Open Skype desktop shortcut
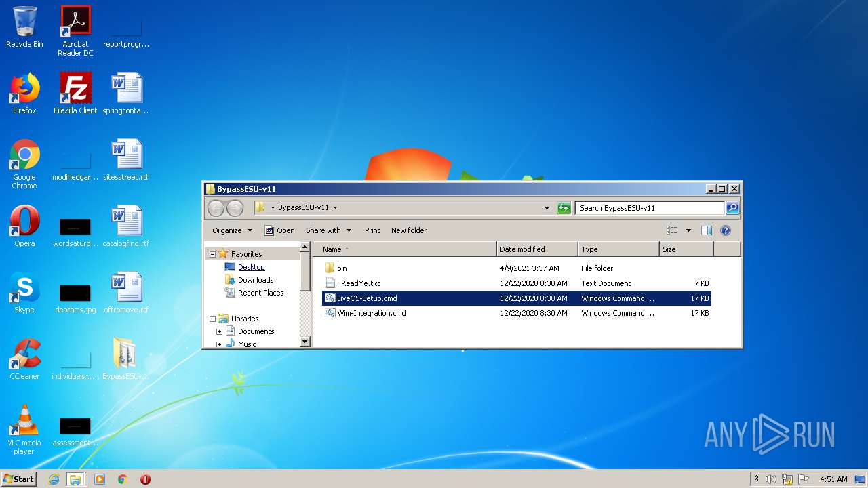Screen dimensions: 868x488 click(24, 293)
